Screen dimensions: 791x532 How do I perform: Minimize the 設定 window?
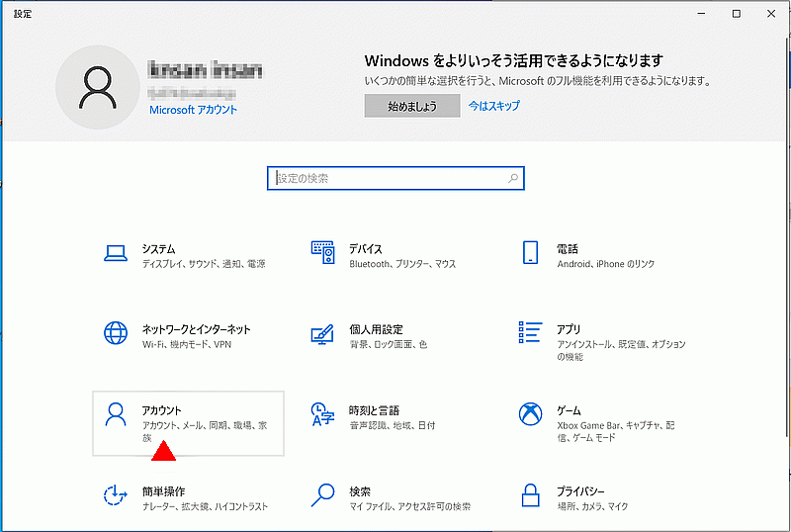click(701, 14)
